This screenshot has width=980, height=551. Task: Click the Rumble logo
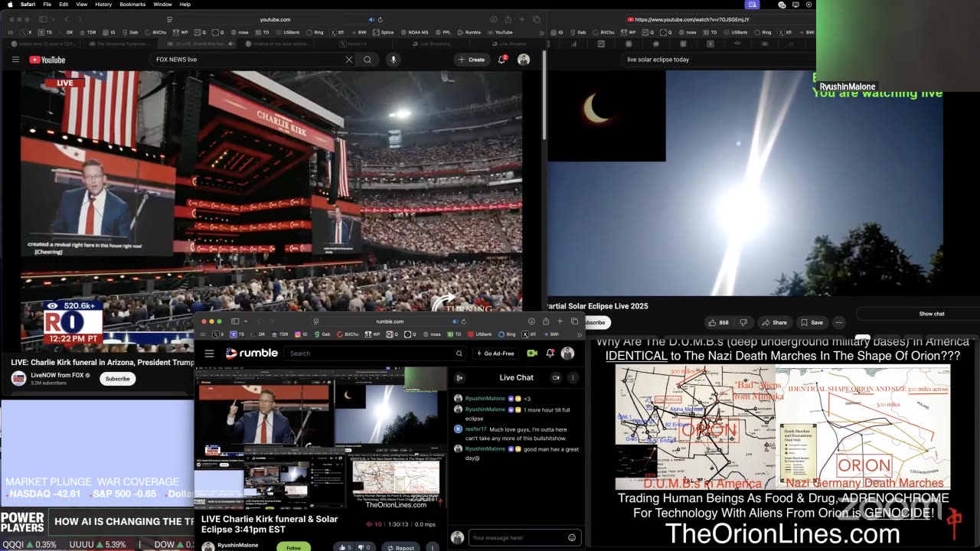coord(252,354)
